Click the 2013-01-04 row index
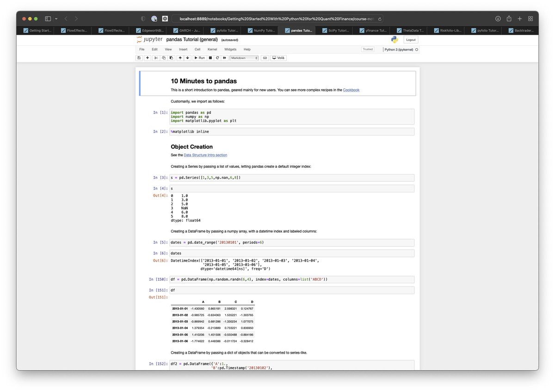 (180, 328)
